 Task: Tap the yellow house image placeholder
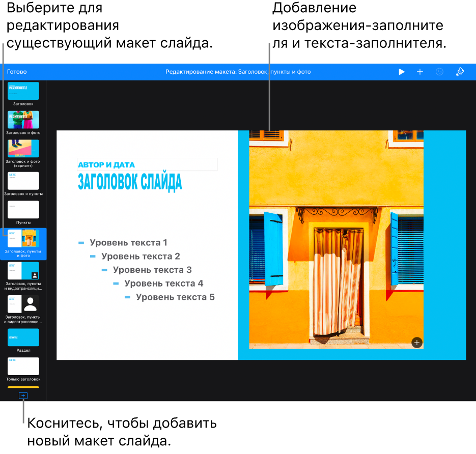(337, 240)
